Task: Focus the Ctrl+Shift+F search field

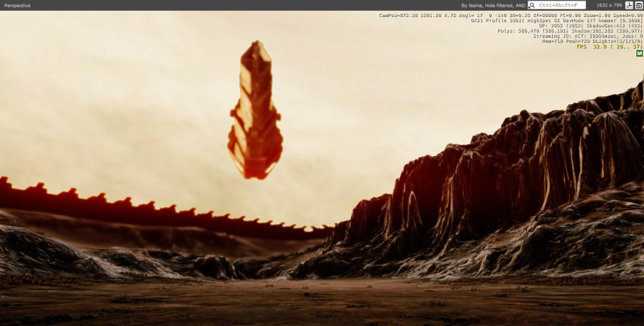Action: (x=560, y=5)
